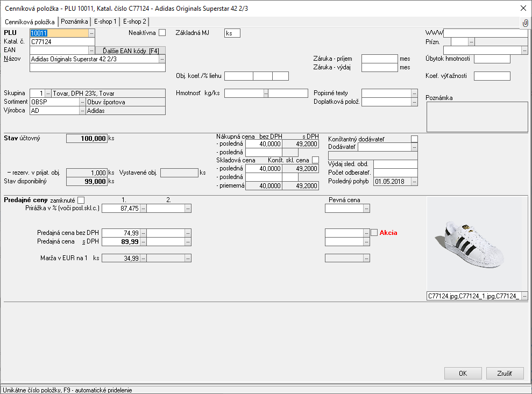
Task: Open PLU lookup ellipsis button
Action: [x=91, y=33]
